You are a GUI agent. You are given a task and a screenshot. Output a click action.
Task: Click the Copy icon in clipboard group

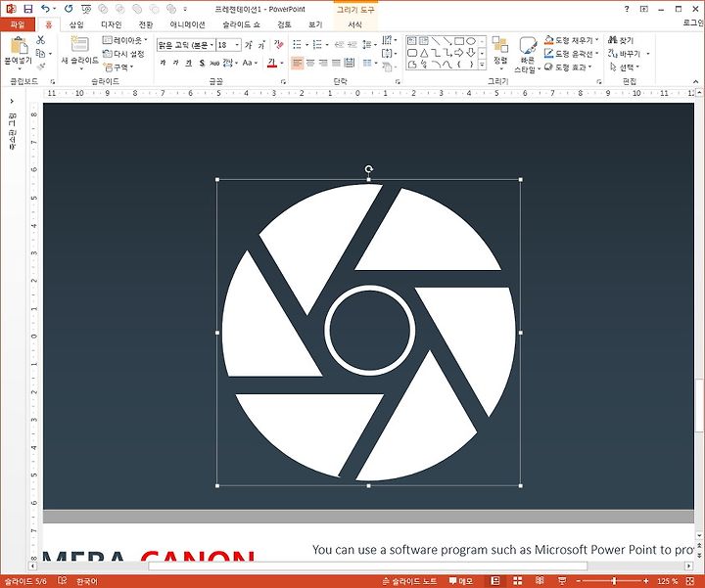tap(40, 54)
